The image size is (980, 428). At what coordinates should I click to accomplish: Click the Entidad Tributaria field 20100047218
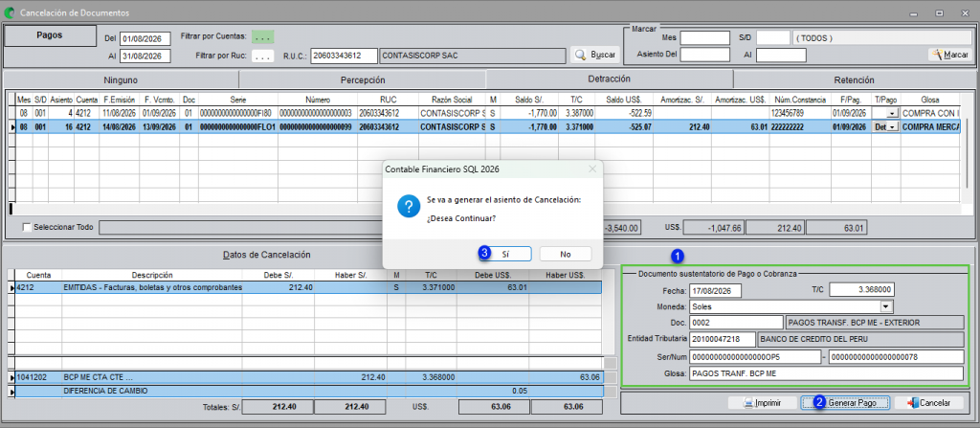coord(723,339)
